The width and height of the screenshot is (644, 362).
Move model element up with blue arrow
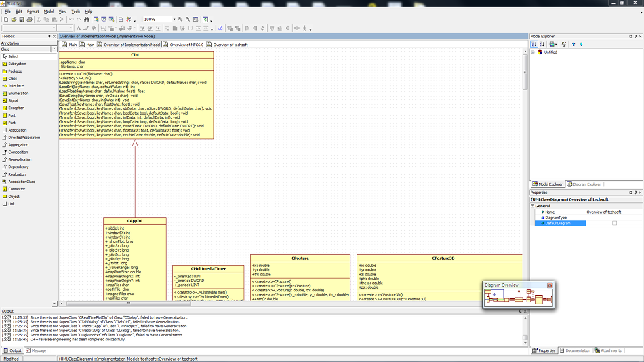click(x=573, y=44)
